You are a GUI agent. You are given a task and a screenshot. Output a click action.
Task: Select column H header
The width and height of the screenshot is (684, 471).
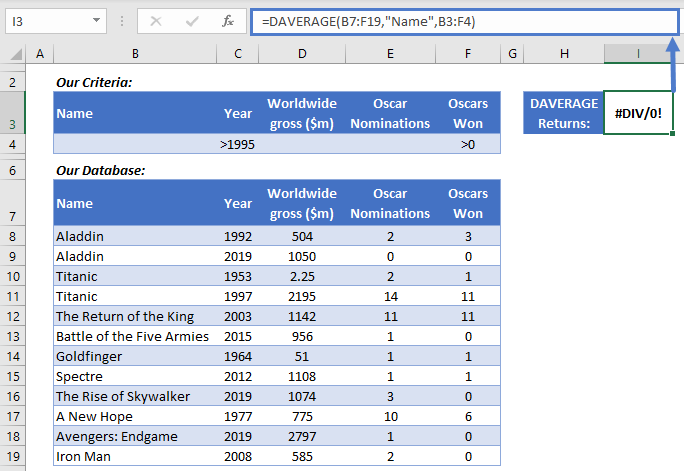[564, 54]
